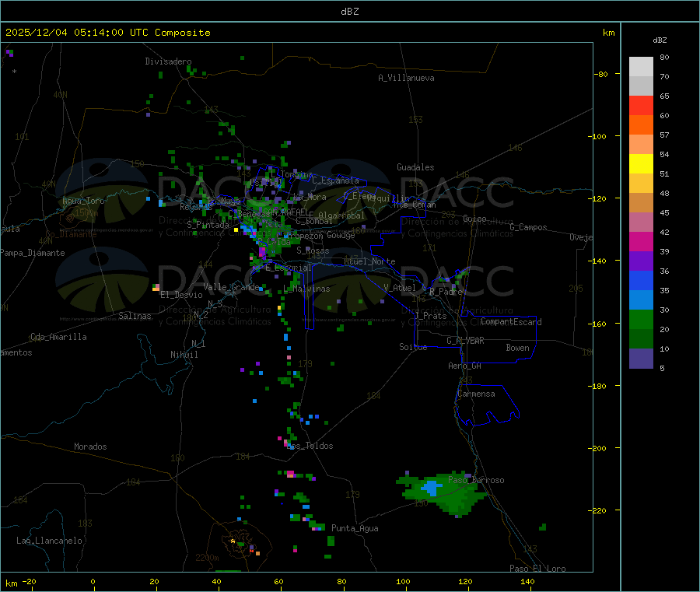Select the bright green 20-30 dBZ swatch
This screenshot has width=700, height=592.
[641, 319]
